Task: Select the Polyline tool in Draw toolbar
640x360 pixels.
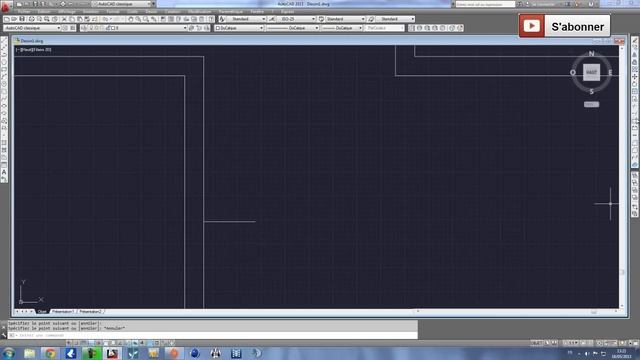Action: [x=4, y=55]
